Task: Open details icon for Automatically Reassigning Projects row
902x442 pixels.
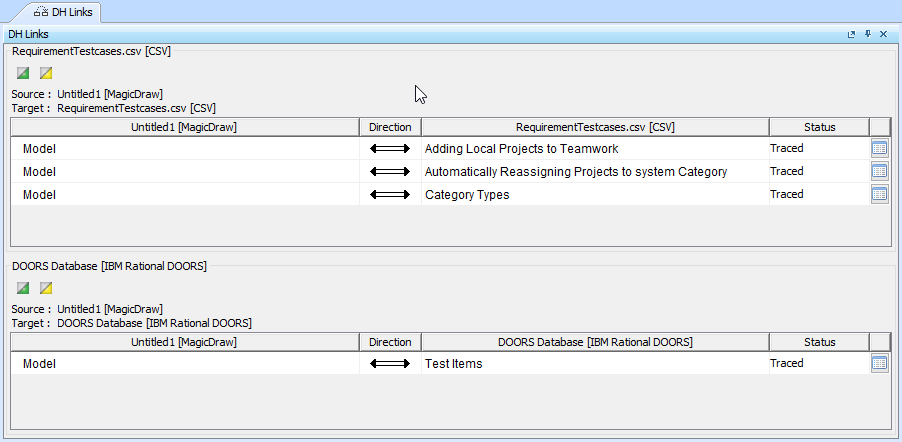Action: click(880, 171)
